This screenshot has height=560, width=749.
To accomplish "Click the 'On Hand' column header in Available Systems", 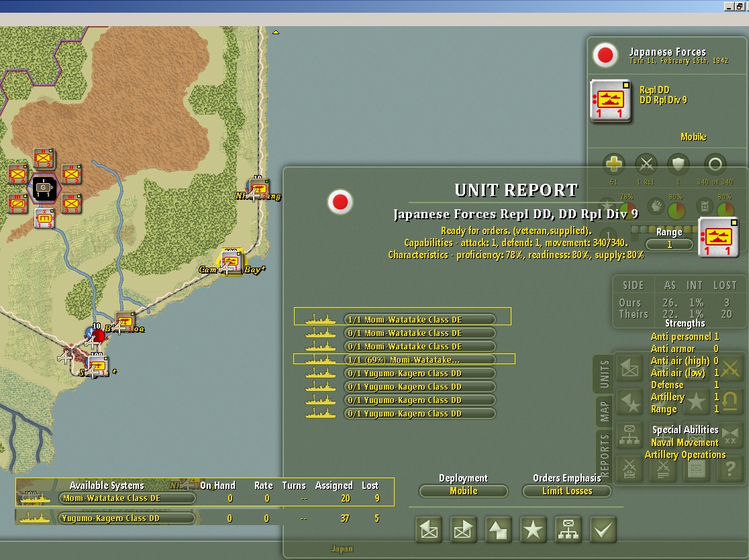I will 218,486.
